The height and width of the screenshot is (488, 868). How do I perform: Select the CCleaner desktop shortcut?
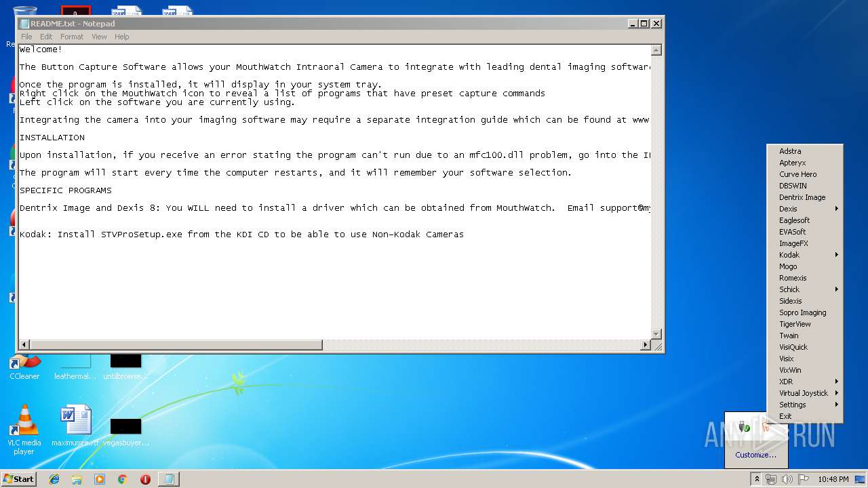[24, 368]
